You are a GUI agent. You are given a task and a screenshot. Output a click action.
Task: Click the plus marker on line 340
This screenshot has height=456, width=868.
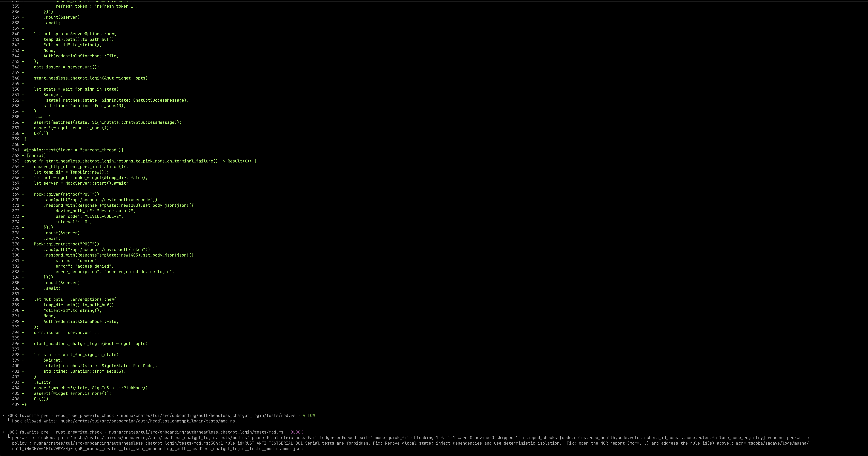coord(23,34)
